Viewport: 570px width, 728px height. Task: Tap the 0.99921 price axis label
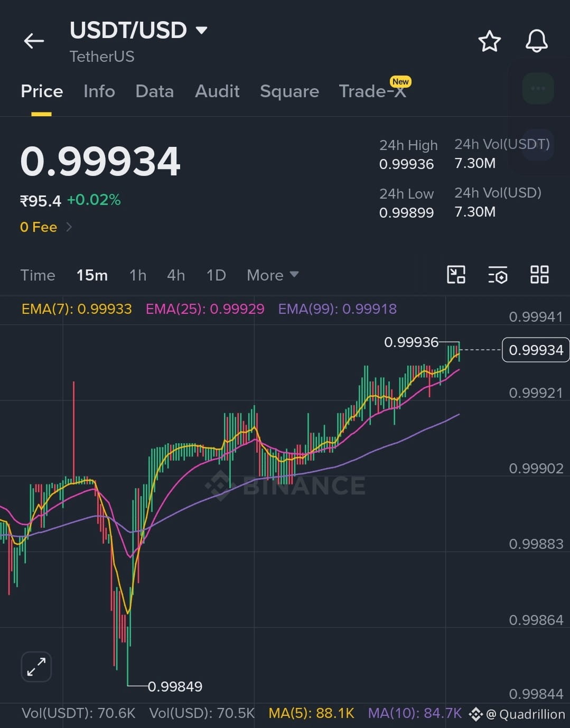[536, 393]
